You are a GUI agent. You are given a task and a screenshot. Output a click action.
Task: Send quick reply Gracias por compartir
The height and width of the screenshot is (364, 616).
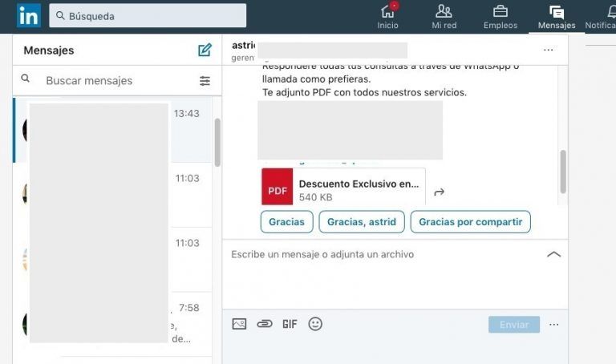coord(470,222)
